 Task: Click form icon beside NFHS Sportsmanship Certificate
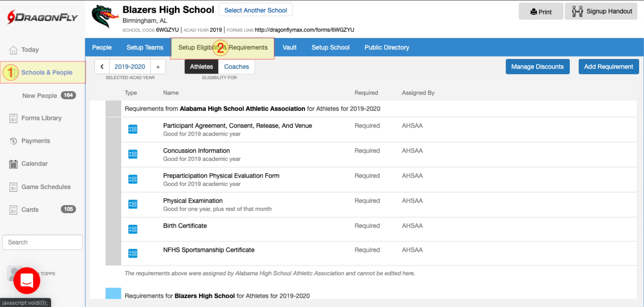click(x=132, y=253)
